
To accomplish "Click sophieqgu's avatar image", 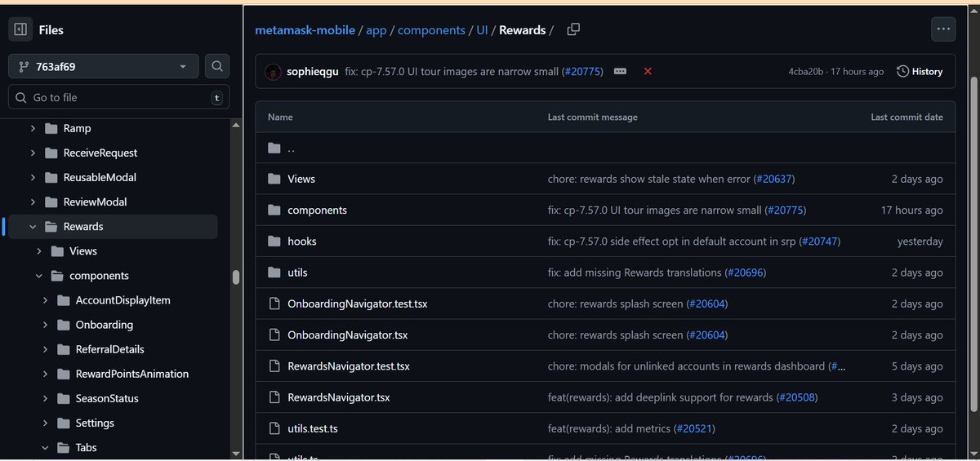I will pyautogui.click(x=274, y=72).
